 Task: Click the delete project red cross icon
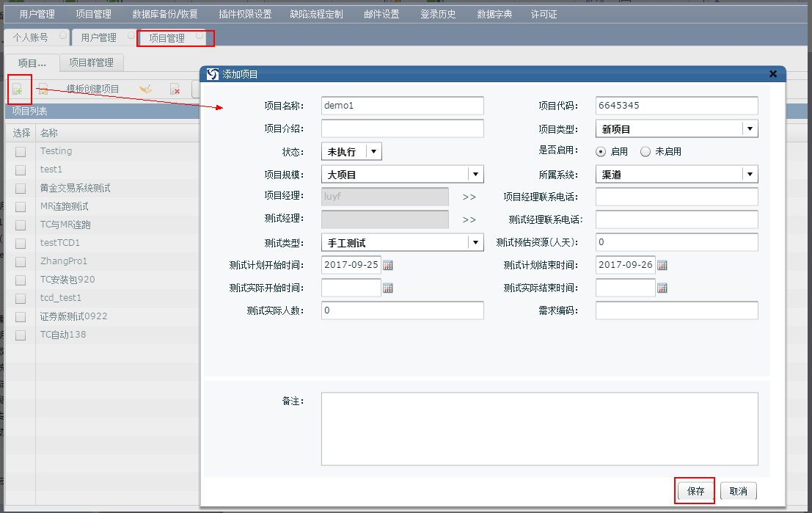pos(175,90)
